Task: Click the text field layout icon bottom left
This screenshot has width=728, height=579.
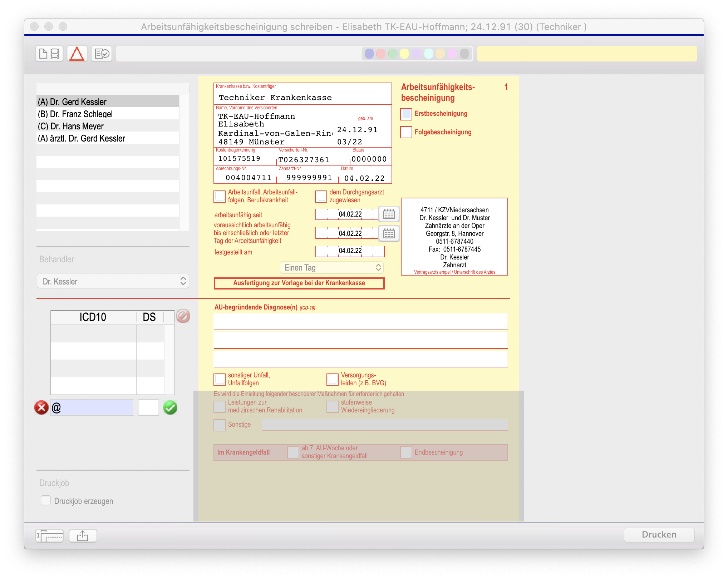Action: point(50,535)
